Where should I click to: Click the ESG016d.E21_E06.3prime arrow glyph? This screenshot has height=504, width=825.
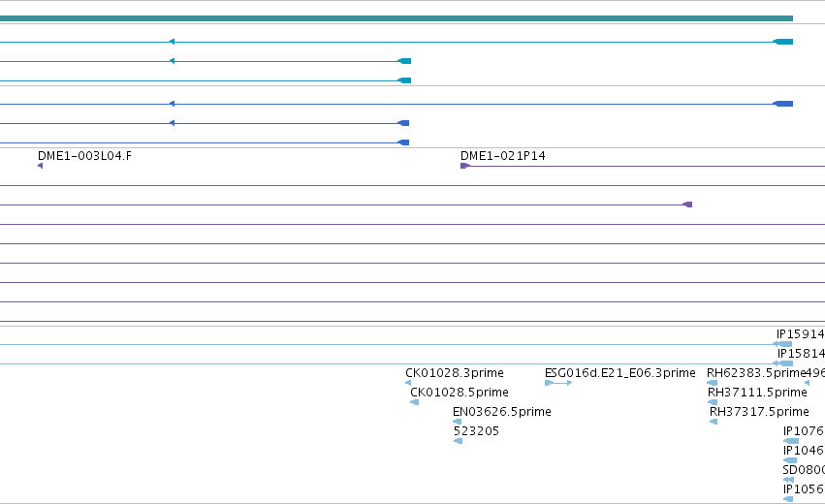pyautogui.click(x=558, y=383)
